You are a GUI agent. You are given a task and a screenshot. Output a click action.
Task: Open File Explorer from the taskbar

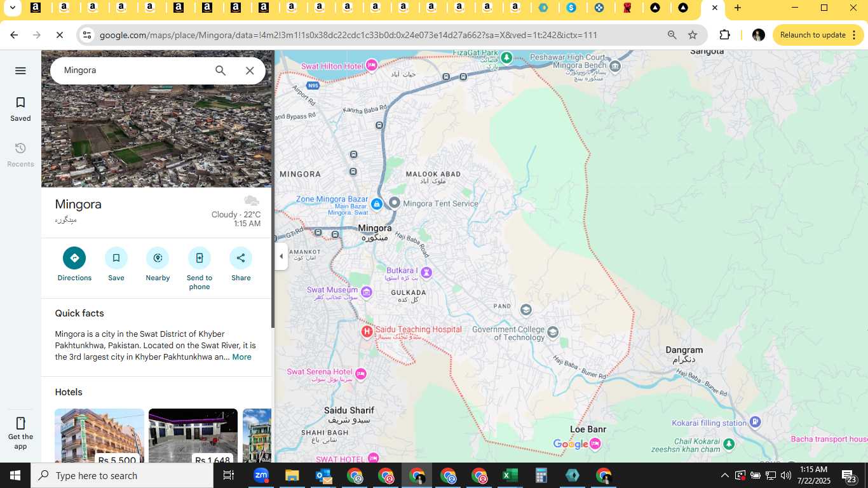click(x=292, y=475)
